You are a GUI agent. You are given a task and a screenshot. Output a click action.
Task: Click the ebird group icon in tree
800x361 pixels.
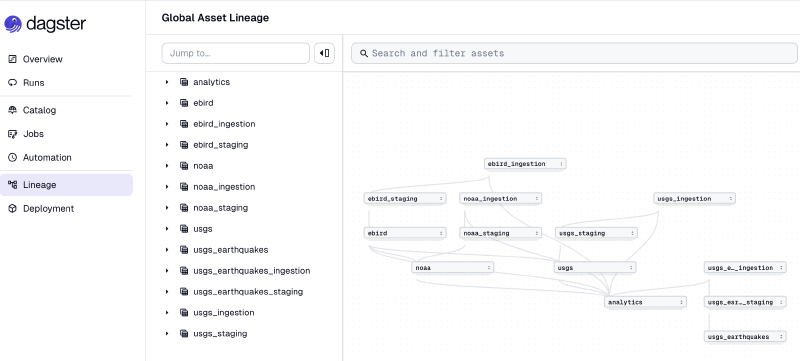[x=184, y=103]
